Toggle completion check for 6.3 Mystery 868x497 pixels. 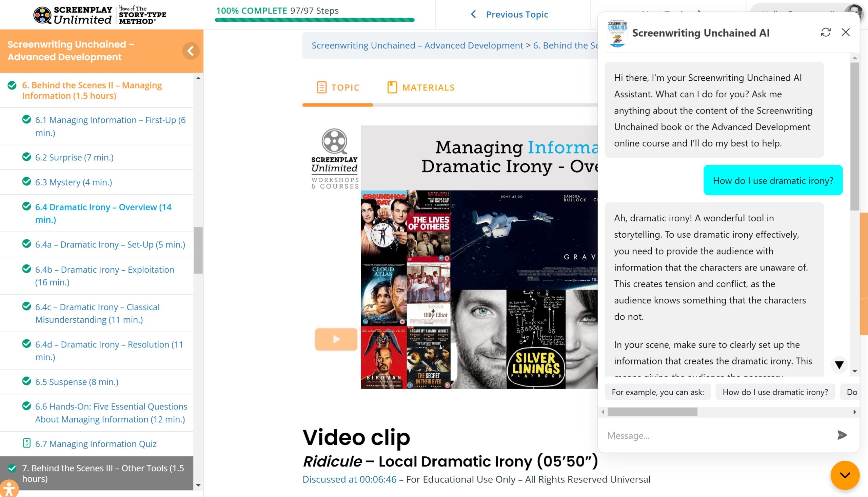coord(26,182)
